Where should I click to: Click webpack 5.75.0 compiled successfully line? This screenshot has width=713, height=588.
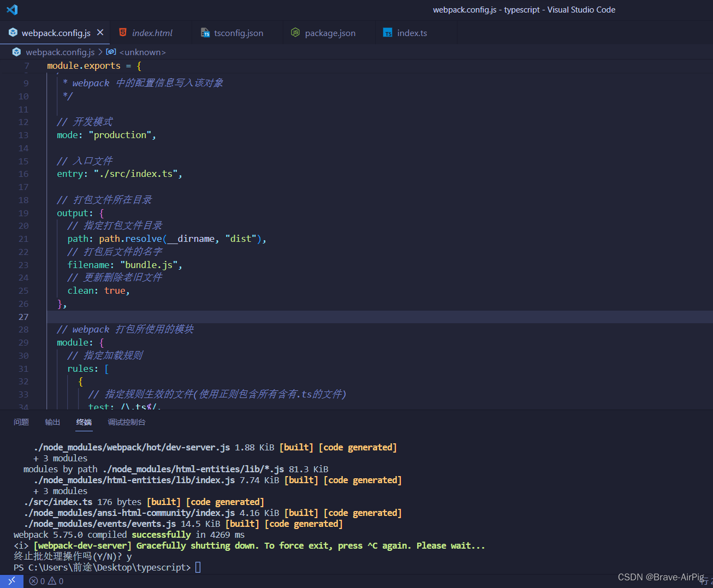point(129,534)
